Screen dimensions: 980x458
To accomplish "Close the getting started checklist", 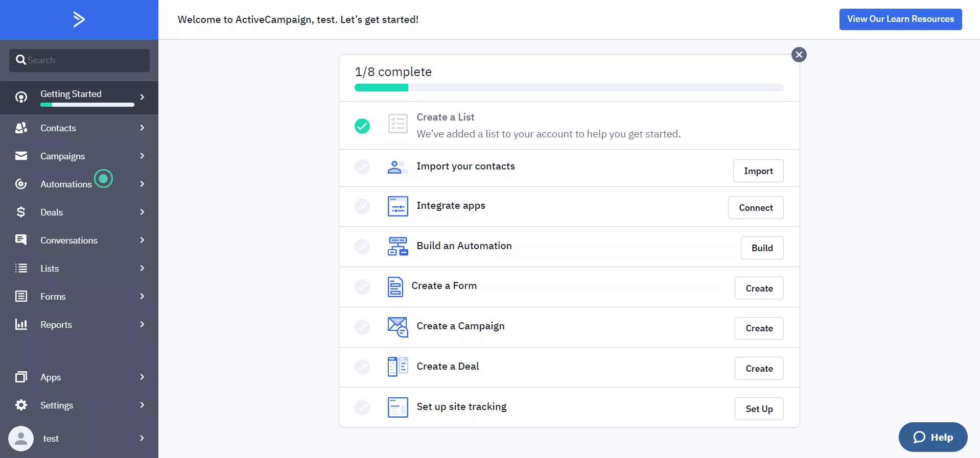I will coord(799,55).
